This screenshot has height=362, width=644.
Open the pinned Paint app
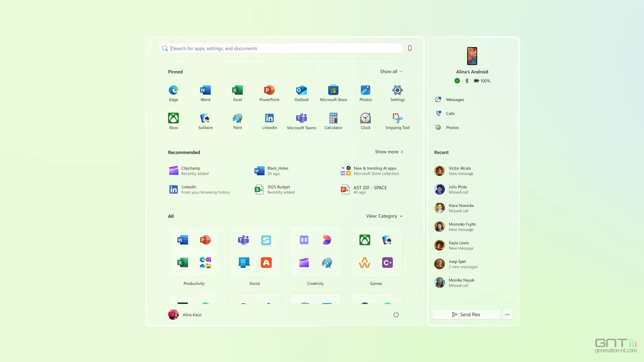tap(237, 121)
